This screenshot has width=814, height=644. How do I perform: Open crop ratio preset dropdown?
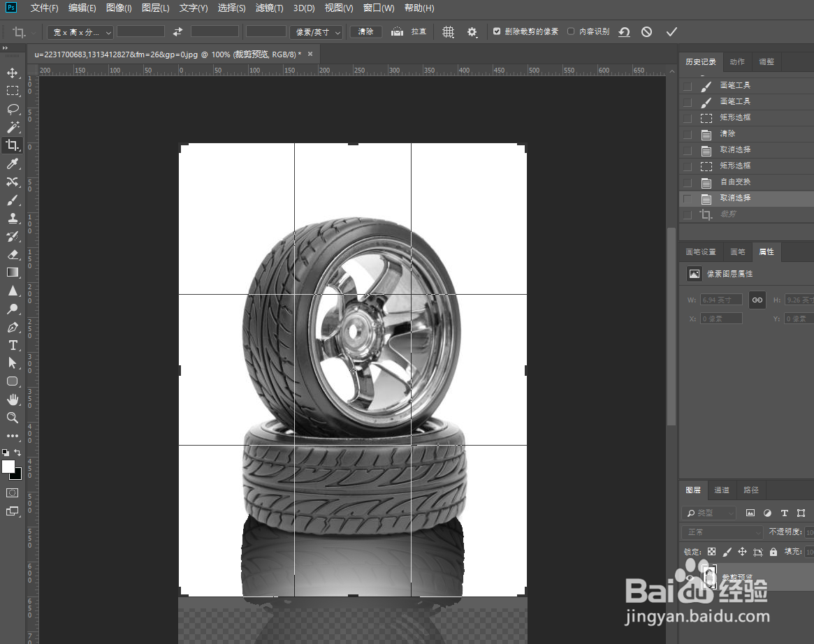coord(80,32)
